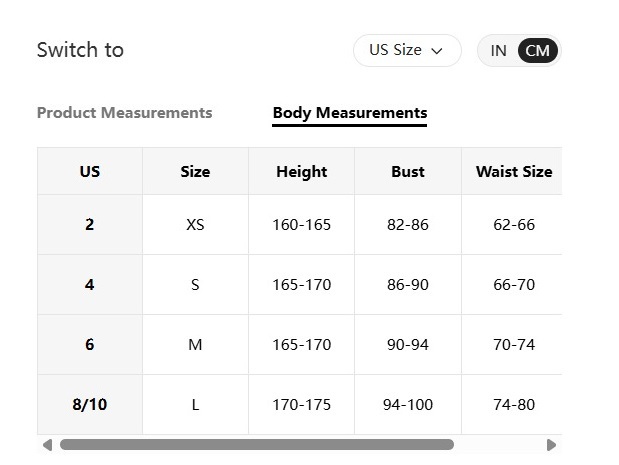This screenshot has height=465, width=619.
Task: Click the Bust column header
Action: coord(407,172)
